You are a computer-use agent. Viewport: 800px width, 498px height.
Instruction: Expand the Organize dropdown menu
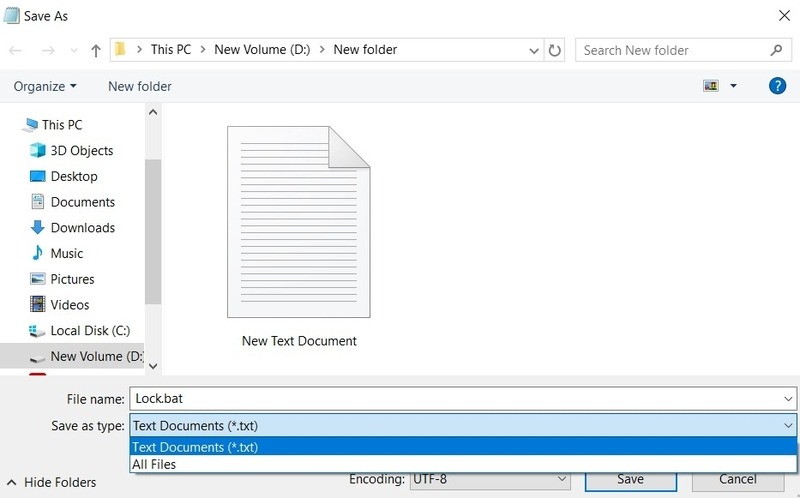coord(45,86)
